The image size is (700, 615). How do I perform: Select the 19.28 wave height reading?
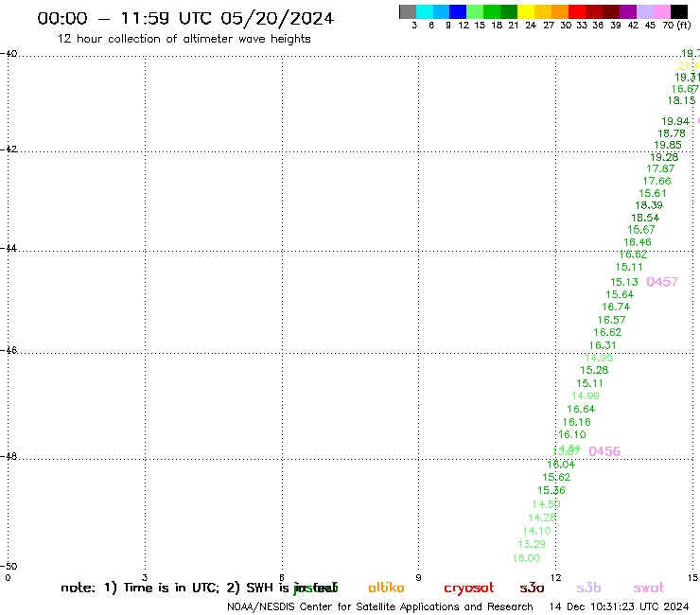[664, 157]
